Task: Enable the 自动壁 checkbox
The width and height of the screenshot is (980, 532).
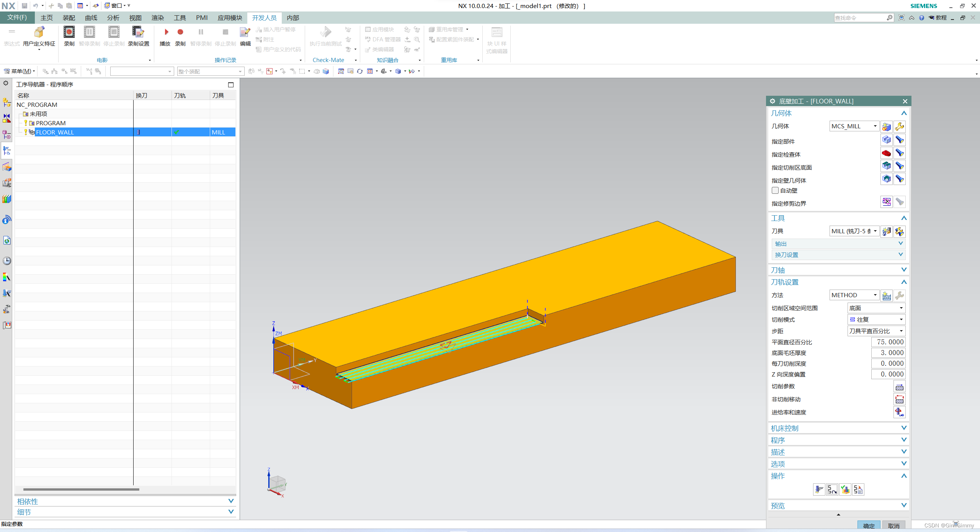Action: 775,190
